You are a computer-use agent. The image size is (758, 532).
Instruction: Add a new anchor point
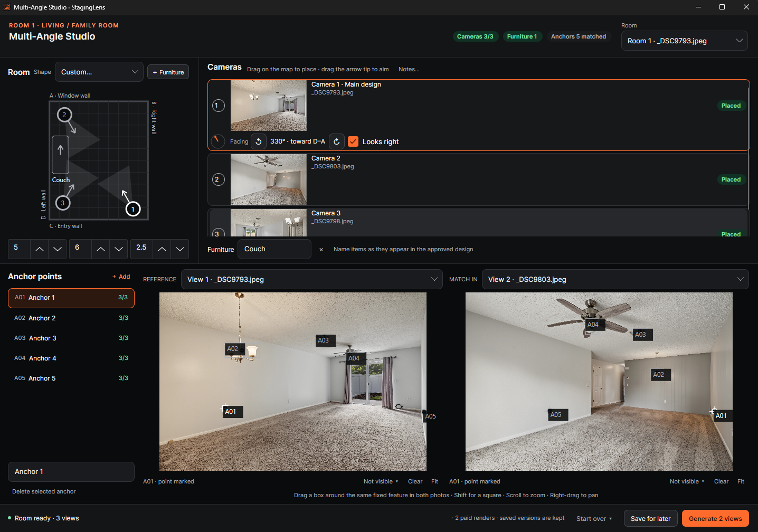(x=121, y=277)
